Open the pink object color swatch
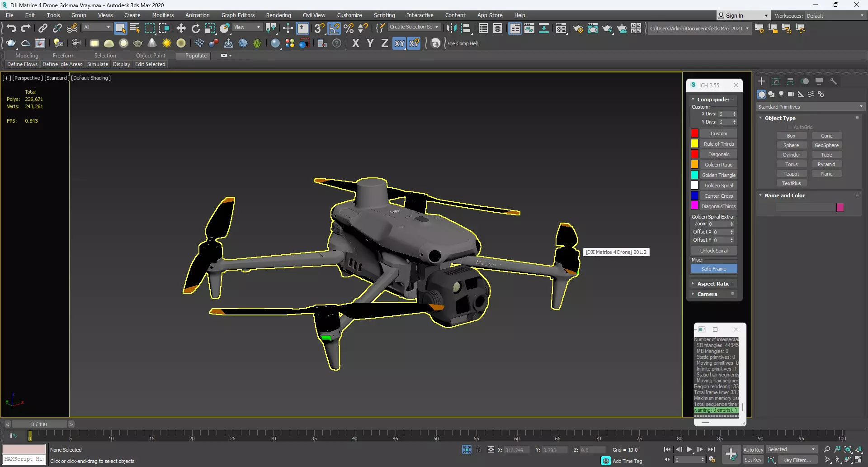This screenshot has width=868, height=467. (x=840, y=207)
